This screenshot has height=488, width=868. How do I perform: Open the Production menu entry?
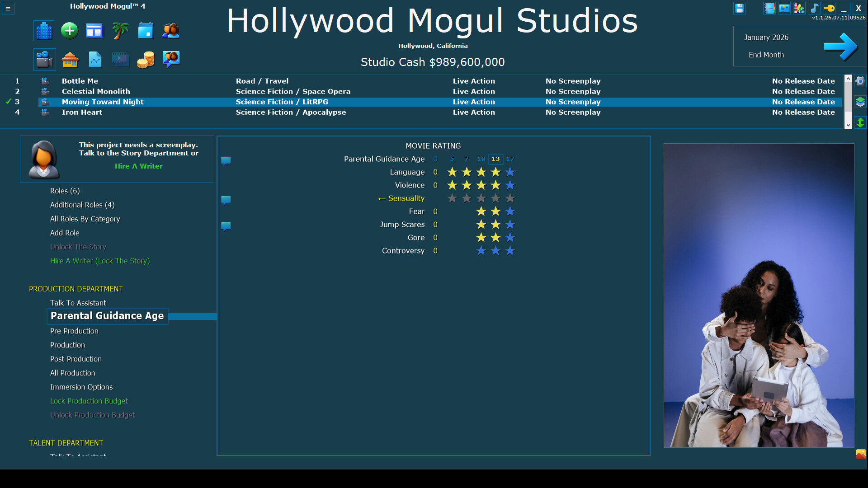67,345
